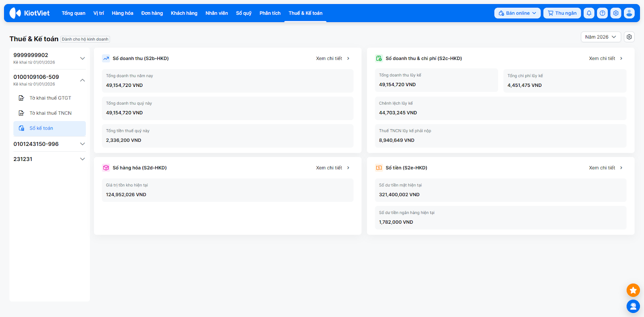The width and height of the screenshot is (644, 317).
Task: Click tax code 0100109106-509
Action: pos(36,77)
